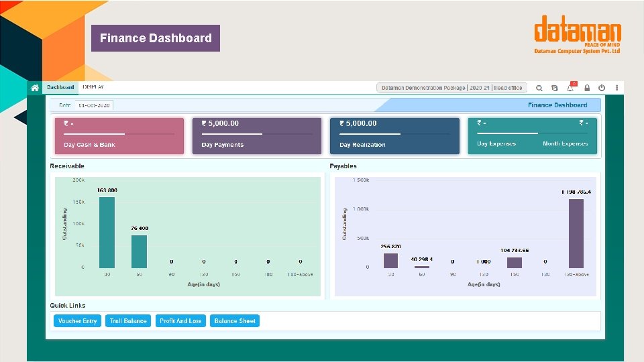Open the three-dot more options menu
The image size is (644, 362).
pyautogui.click(x=616, y=87)
